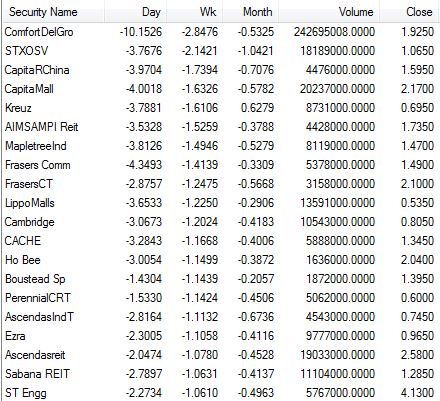Click Frasers Comm Day value -4.3493

144,165
